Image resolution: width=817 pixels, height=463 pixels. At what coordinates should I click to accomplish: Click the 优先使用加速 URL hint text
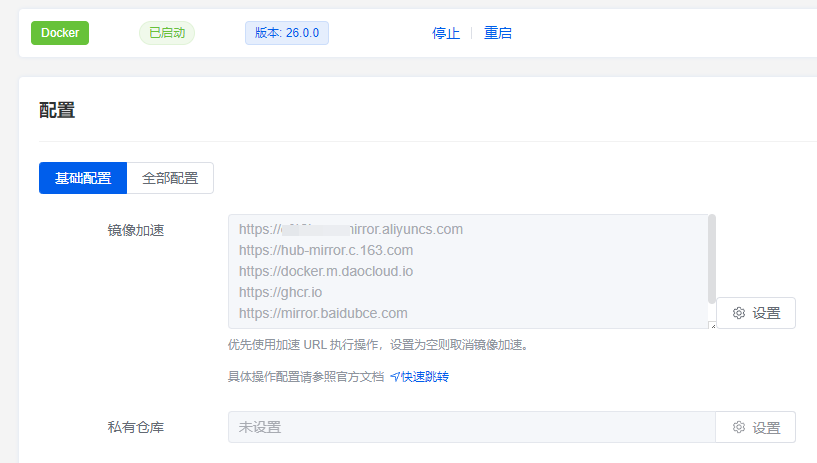point(379,345)
